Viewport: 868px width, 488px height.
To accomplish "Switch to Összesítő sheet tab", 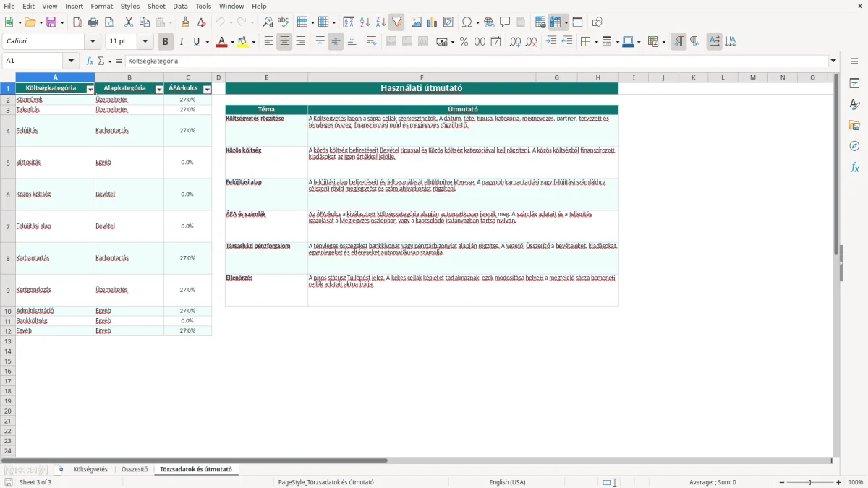I will tap(135, 470).
